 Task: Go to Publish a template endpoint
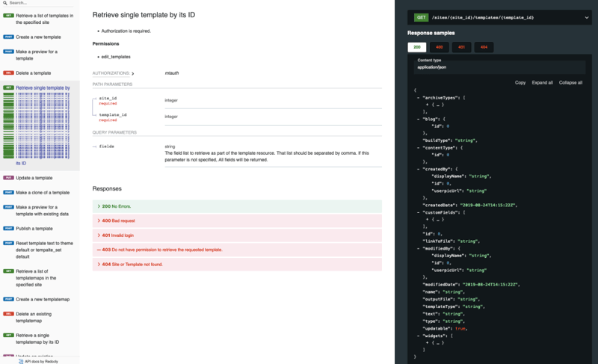(x=34, y=228)
